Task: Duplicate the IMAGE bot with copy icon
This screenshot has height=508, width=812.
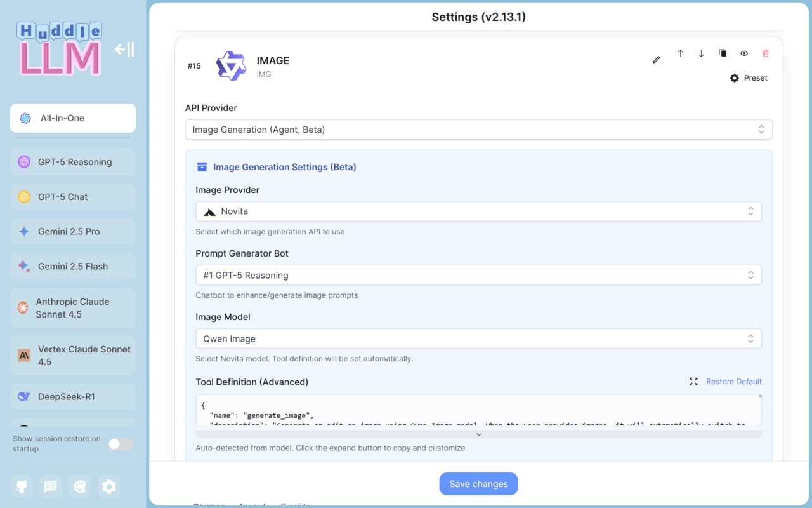Action: tap(723, 53)
